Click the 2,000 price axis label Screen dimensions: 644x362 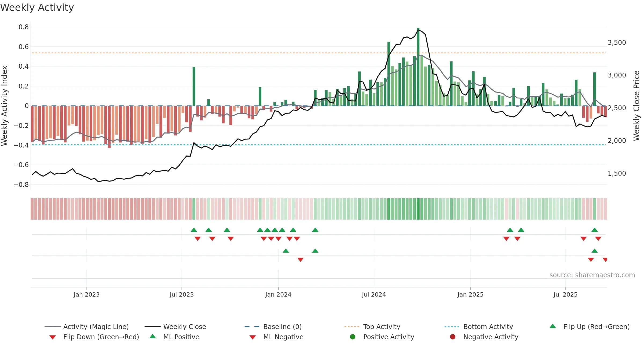click(617, 141)
